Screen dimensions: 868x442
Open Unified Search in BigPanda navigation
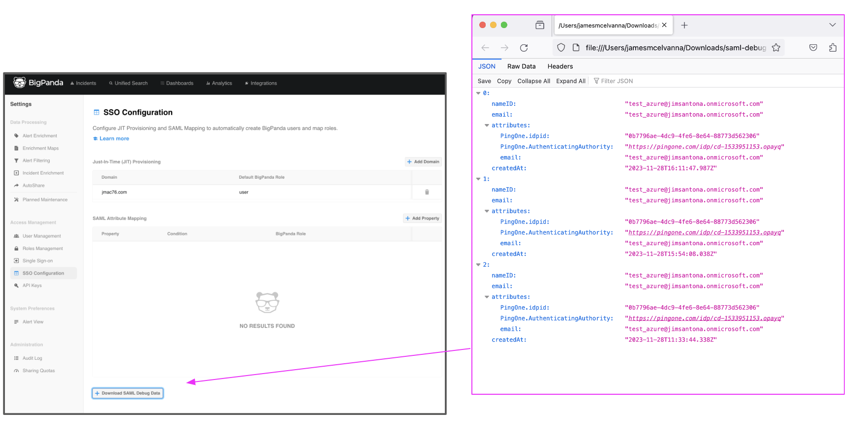(128, 83)
